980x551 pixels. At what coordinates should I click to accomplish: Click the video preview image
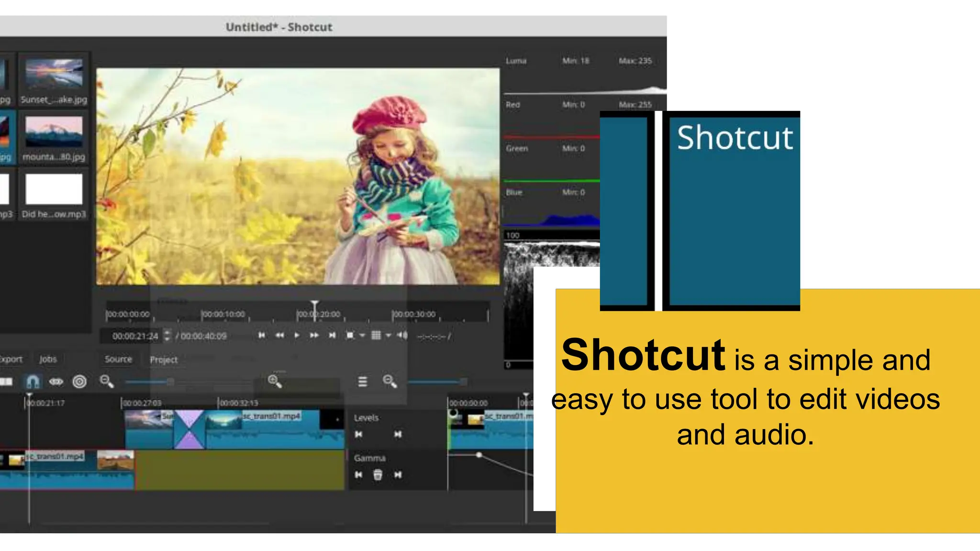(x=298, y=176)
